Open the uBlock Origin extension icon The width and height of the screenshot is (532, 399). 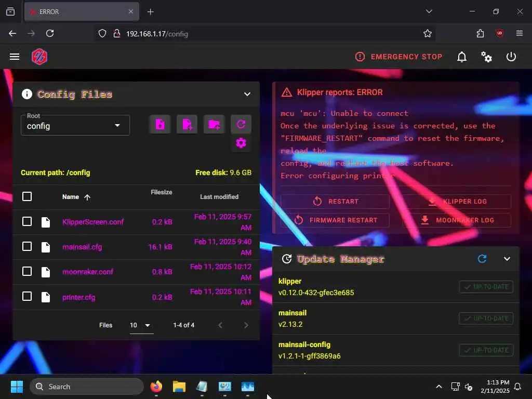499,33
